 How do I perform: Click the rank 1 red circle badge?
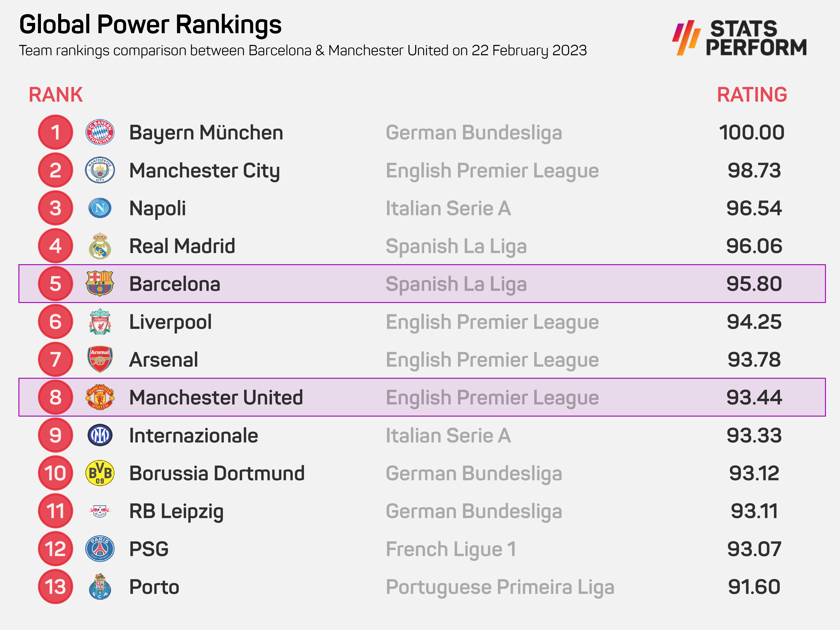(x=55, y=133)
